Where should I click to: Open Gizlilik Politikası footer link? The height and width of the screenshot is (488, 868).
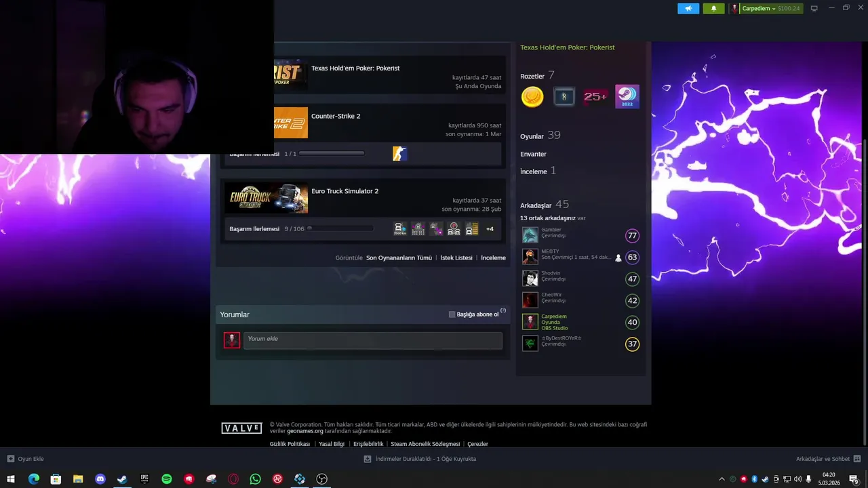point(290,444)
